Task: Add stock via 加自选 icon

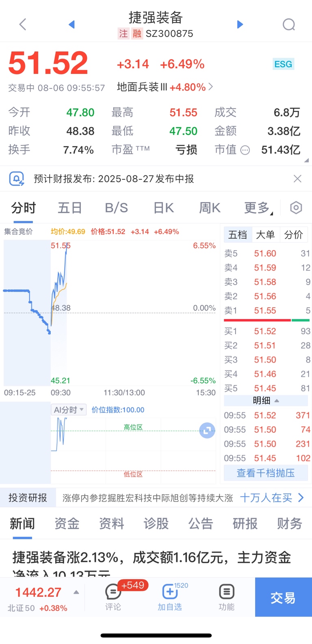Action: click(x=170, y=597)
